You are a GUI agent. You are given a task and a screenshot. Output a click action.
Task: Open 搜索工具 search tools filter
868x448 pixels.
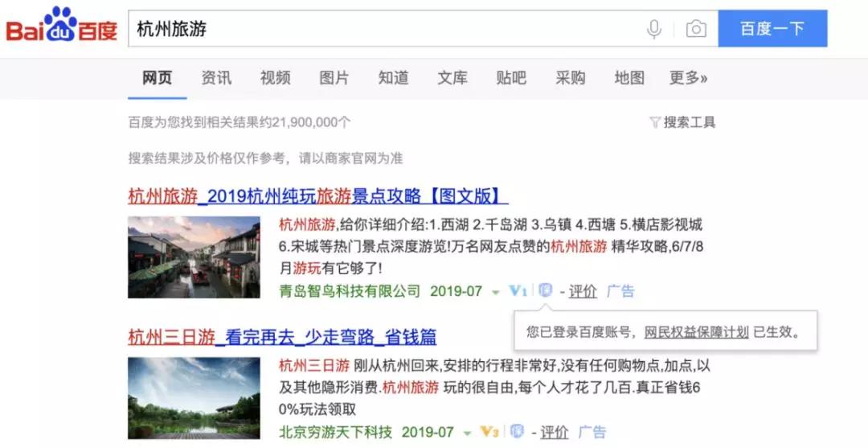click(x=682, y=122)
